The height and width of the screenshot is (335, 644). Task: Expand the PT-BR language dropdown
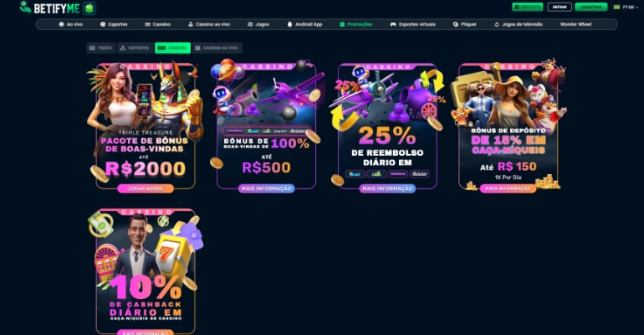[x=626, y=7]
